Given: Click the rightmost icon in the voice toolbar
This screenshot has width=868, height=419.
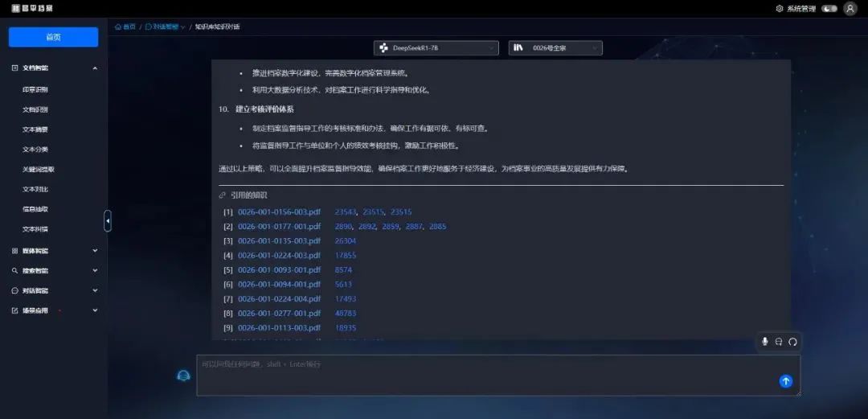Looking at the screenshot, I should tap(792, 342).
